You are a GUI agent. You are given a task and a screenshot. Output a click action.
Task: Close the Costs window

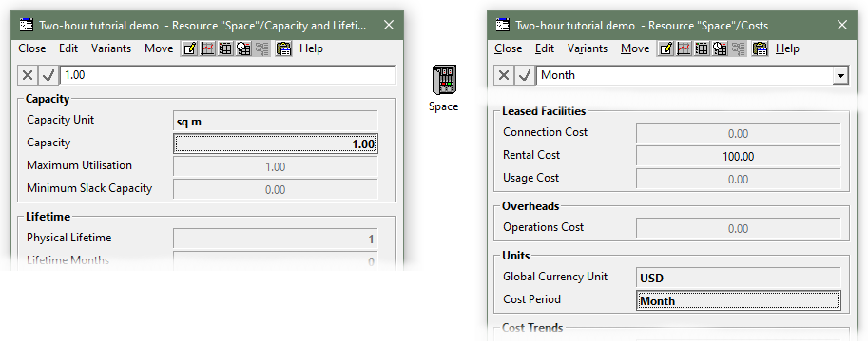point(842,25)
